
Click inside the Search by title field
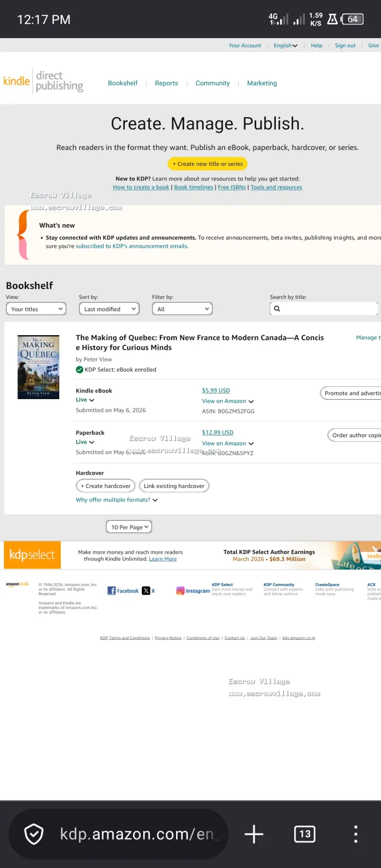[324, 309]
